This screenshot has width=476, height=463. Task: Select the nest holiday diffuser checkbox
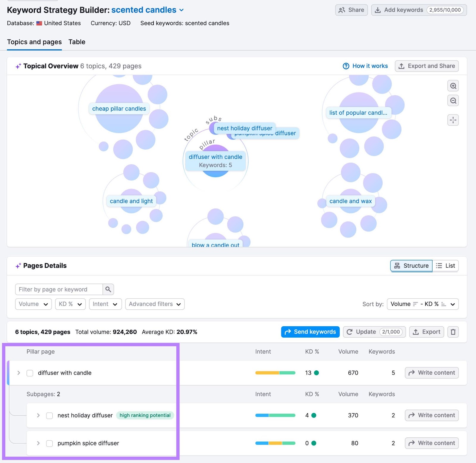tap(49, 415)
